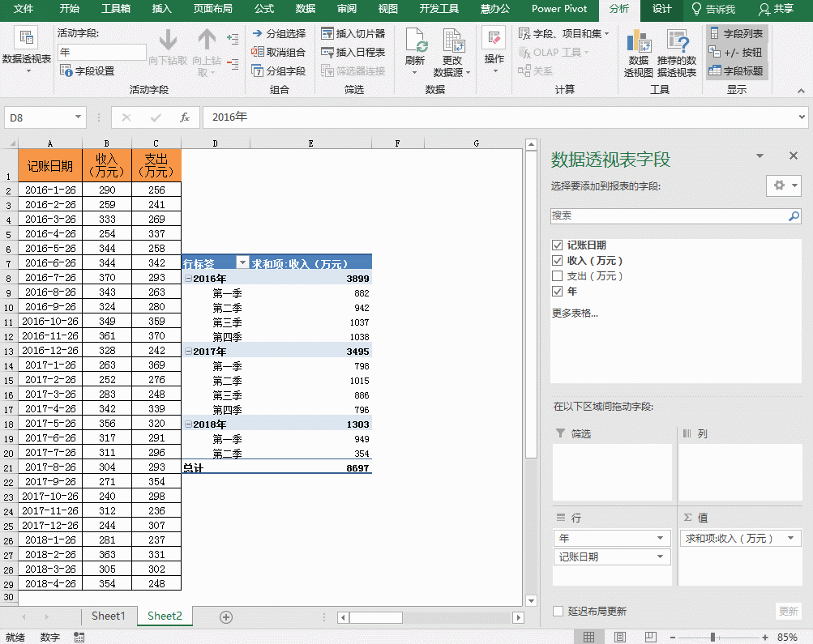Screen dimensions: 813x644
Task: Click 分组字段 group field
Action: [279, 71]
